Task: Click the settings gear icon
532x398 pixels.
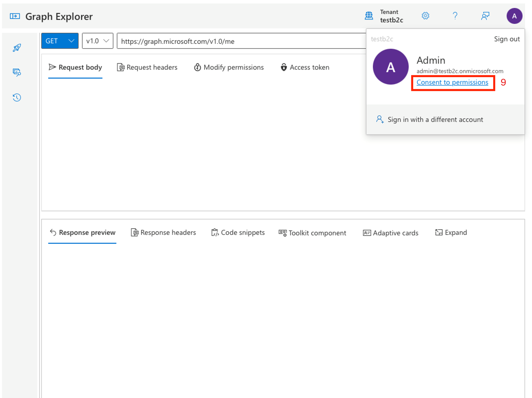Action: [425, 16]
